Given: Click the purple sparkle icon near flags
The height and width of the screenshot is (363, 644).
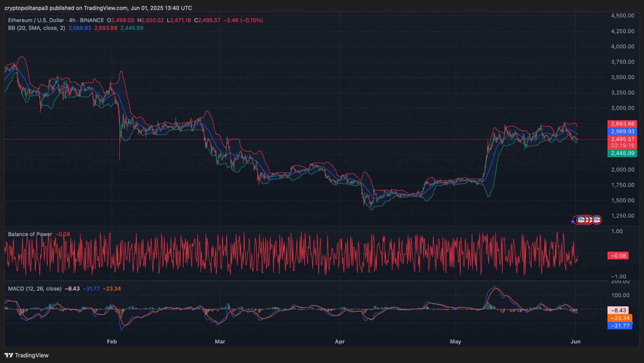Looking at the screenshot, I should coord(573,222).
